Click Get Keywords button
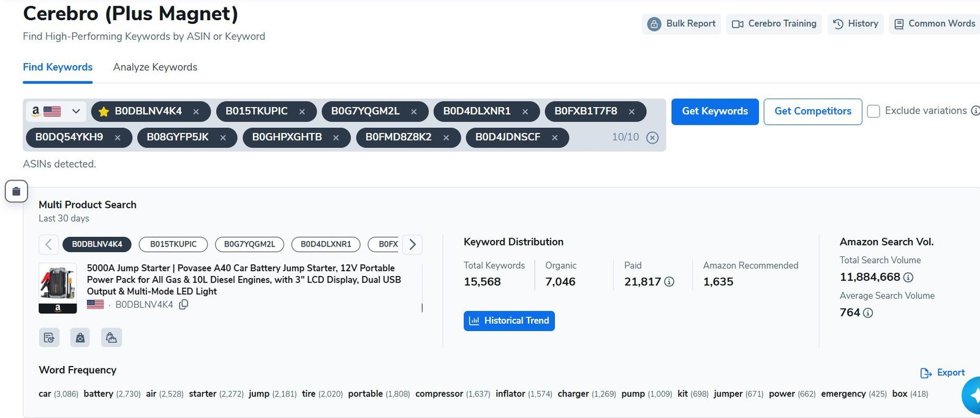This screenshot has width=980, height=418. [715, 111]
